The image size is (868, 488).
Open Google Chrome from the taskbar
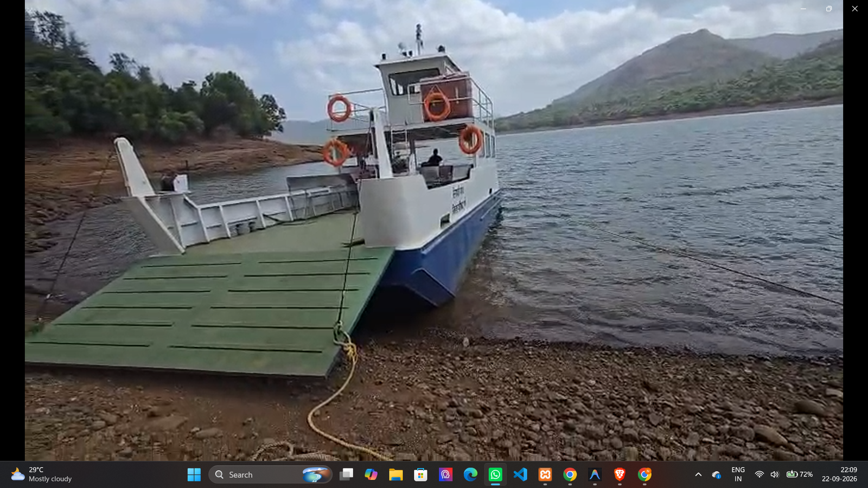[570, 474]
